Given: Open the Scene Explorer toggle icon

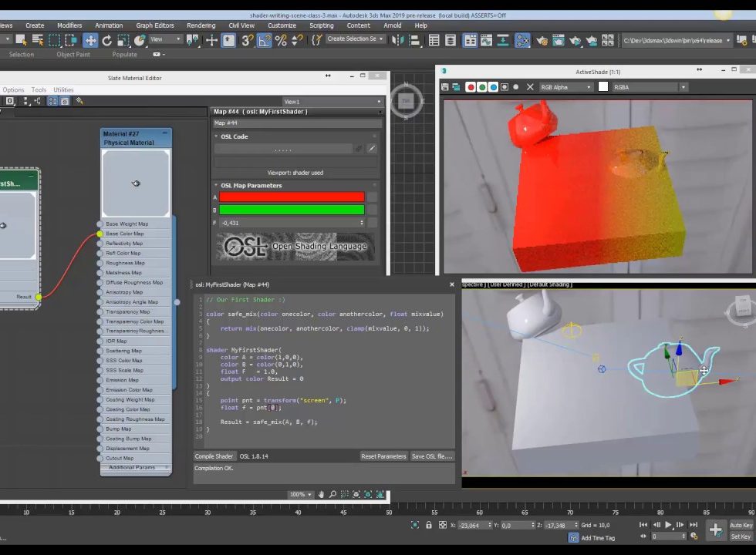Looking at the screenshot, I should click(x=434, y=40).
